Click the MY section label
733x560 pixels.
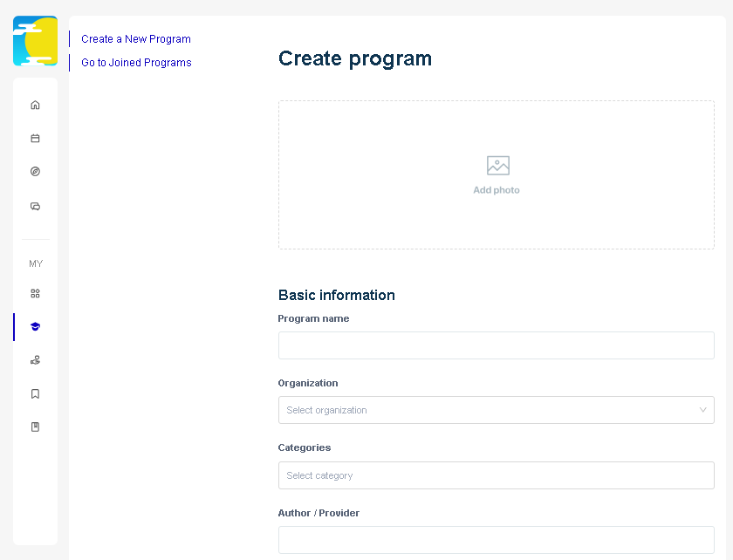coord(36,263)
